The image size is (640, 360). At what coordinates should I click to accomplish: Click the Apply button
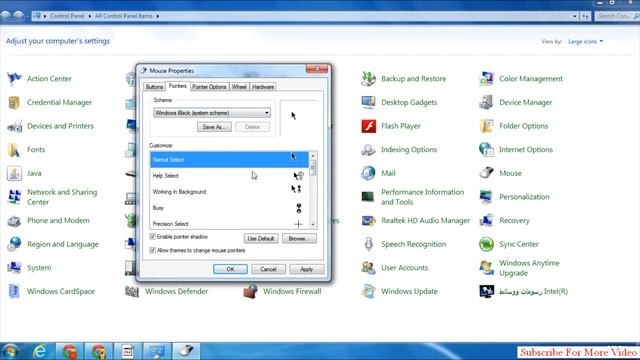[x=307, y=269]
